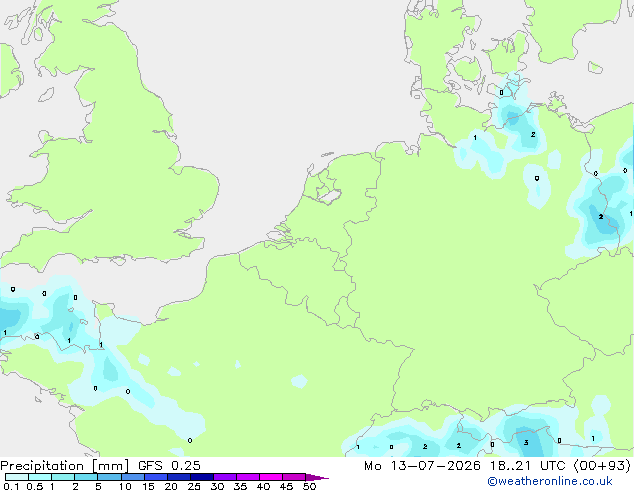Click the 1–2 mm legend swatch

(x=63, y=477)
